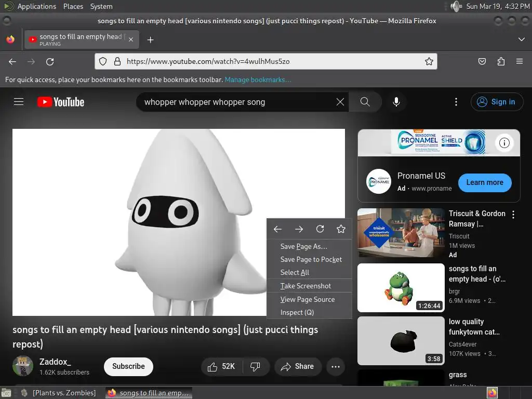Adjust volume speaker icon in panel

(456, 6)
